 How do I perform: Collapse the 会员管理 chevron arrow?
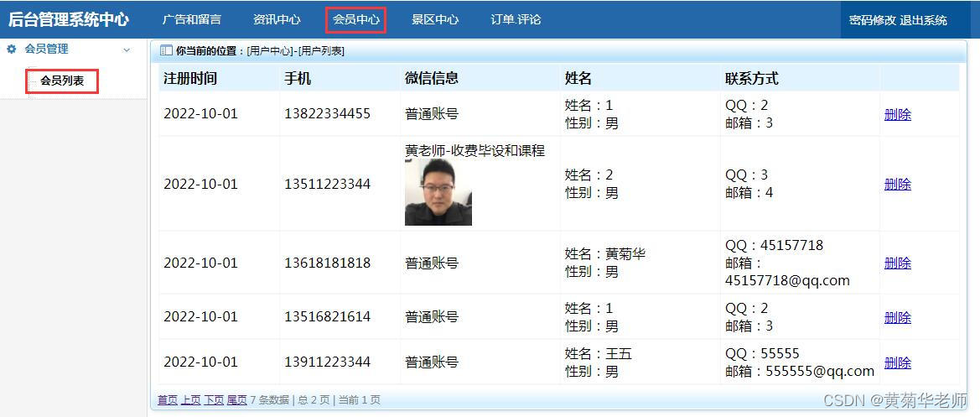(127, 50)
